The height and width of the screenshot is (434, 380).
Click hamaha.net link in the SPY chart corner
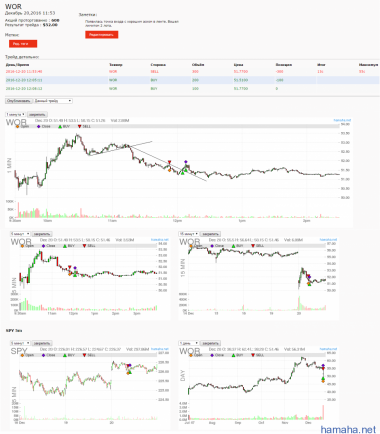click(x=160, y=349)
